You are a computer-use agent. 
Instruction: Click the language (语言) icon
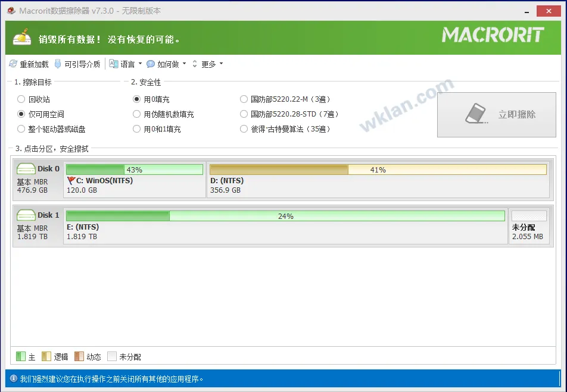[x=114, y=64]
